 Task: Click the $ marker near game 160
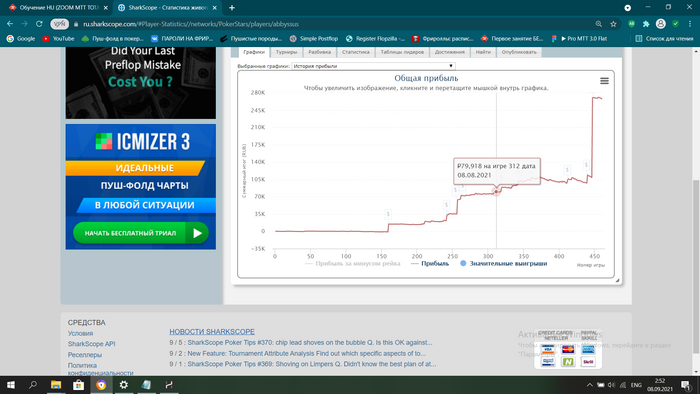388,214
